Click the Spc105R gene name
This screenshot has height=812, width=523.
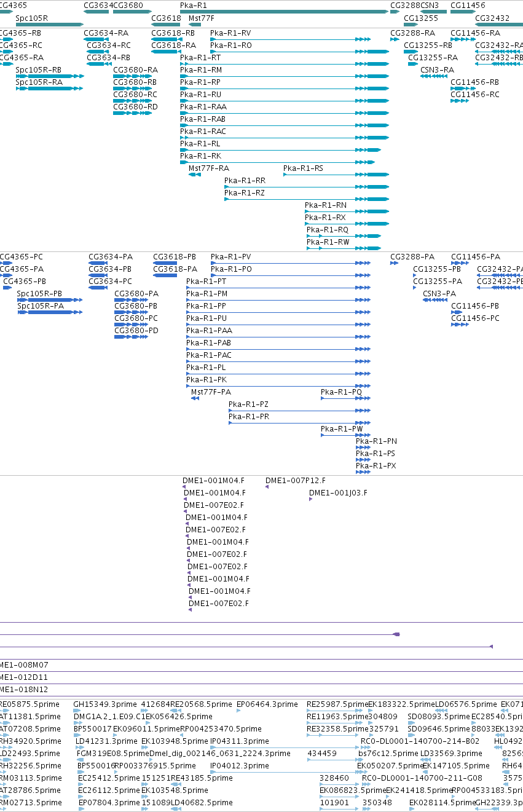coord(31,18)
